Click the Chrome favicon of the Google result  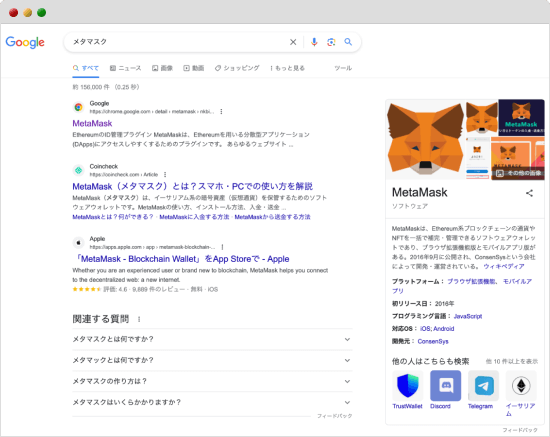(x=79, y=107)
